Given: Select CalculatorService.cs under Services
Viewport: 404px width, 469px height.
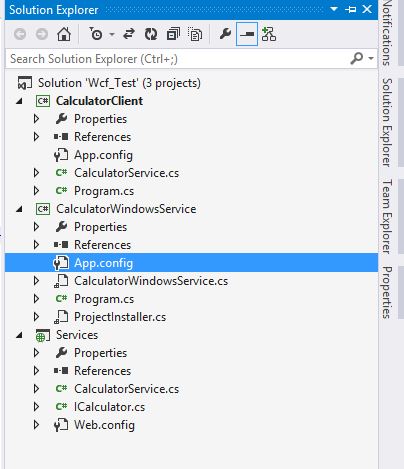Looking at the screenshot, I should pyautogui.click(x=126, y=389).
